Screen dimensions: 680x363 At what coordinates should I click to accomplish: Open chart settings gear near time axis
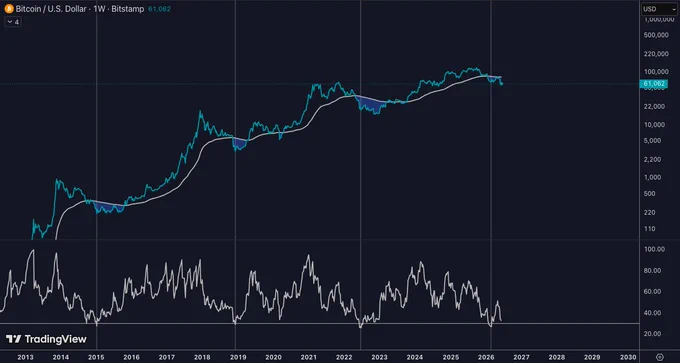(660, 357)
